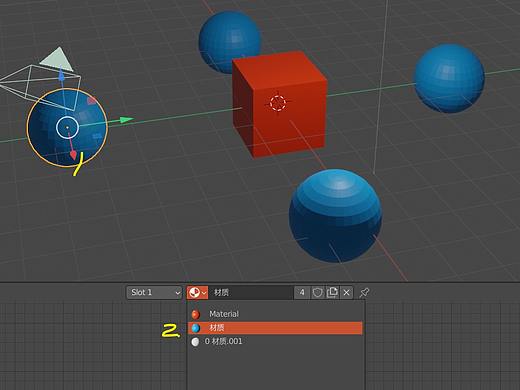Select the blue sphere at far right
The width and height of the screenshot is (520, 390).
pyautogui.click(x=449, y=78)
